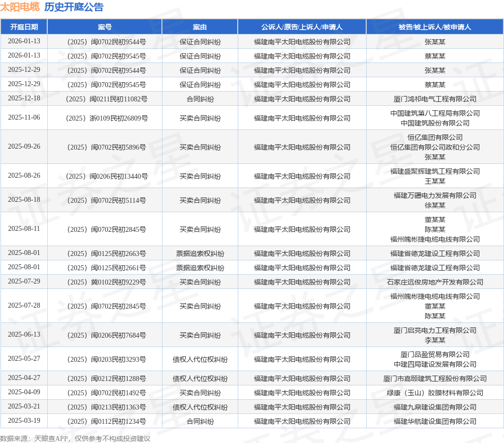Image resolution: width=504 pixels, height=443 pixels.
Task: Select the 开庭日期 column header
Action: 24,27
